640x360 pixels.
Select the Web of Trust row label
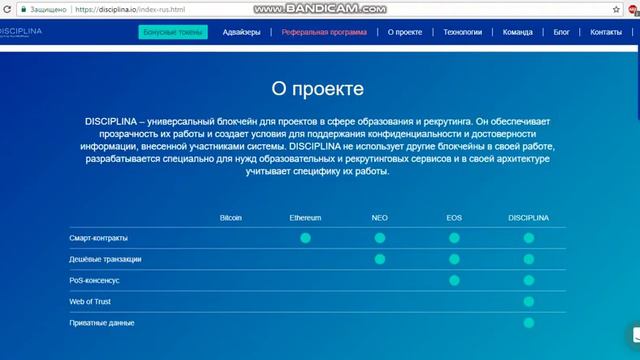[x=90, y=302]
